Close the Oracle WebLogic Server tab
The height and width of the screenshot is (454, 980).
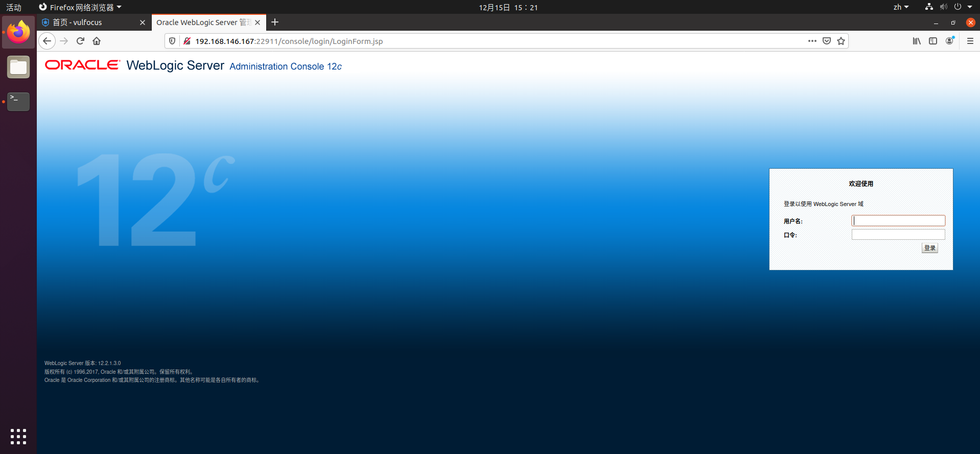click(258, 22)
